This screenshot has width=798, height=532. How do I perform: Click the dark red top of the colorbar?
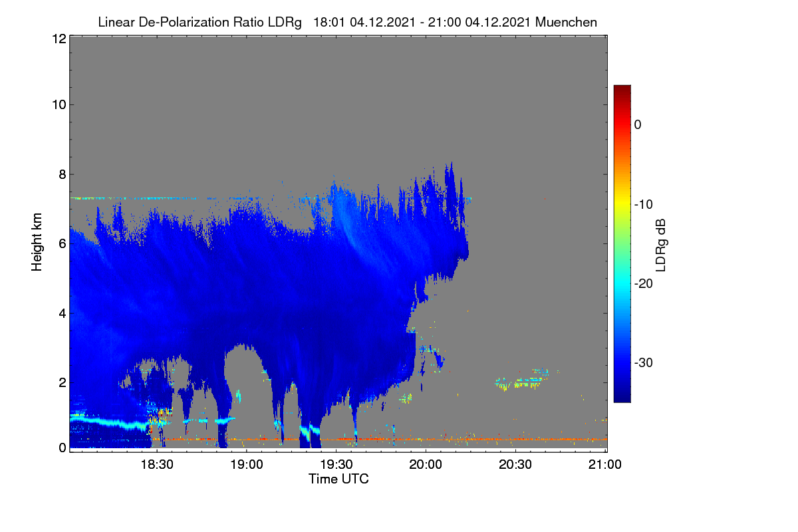622,90
